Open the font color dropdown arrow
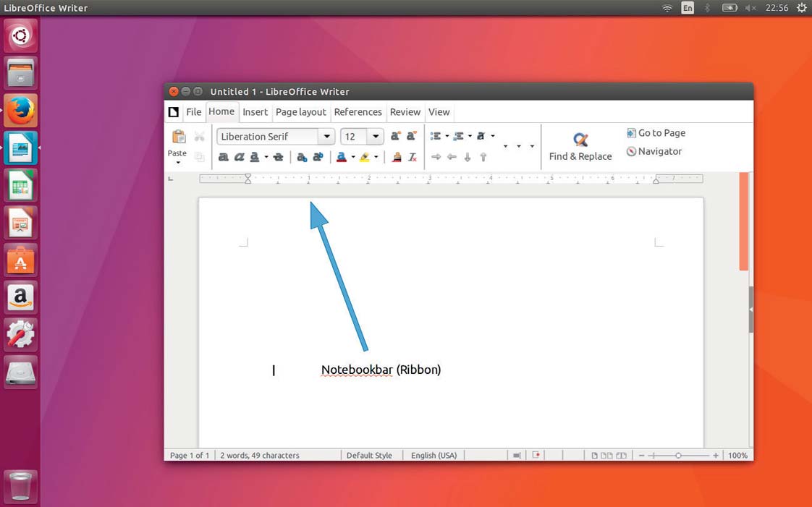Viewport: 812px width, 507px height. click(x=353, y=157)
